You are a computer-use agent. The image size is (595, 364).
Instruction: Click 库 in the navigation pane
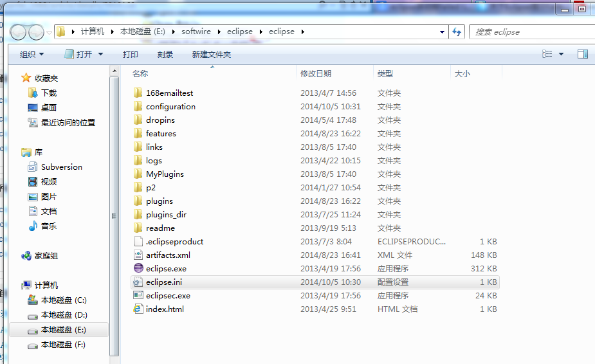[39, 152]
